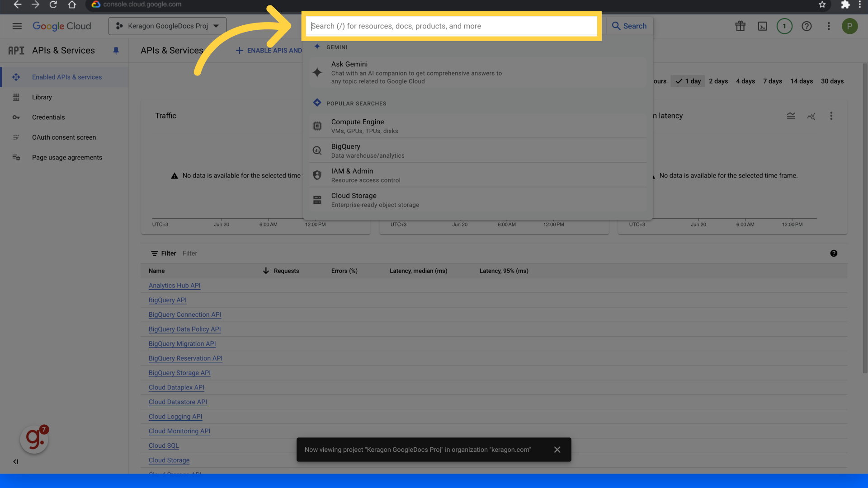Sort table by Name column header
This screenshot has height=488, width=868.
156,271
